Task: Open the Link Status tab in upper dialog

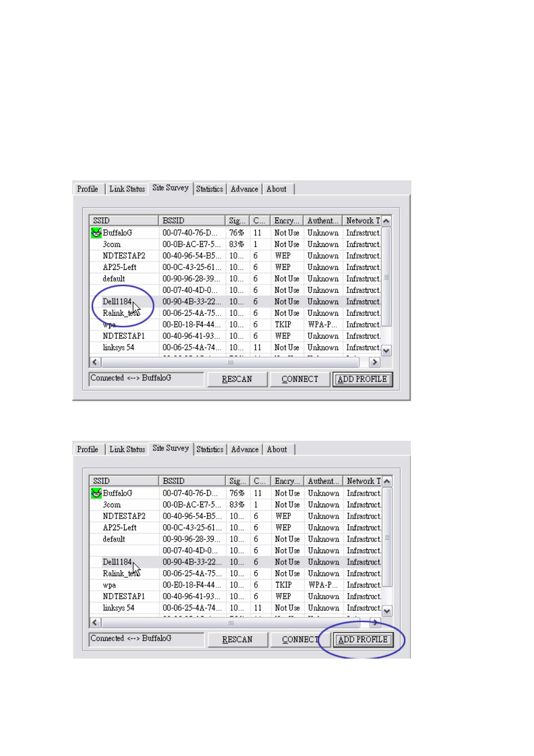Action: 127,189
